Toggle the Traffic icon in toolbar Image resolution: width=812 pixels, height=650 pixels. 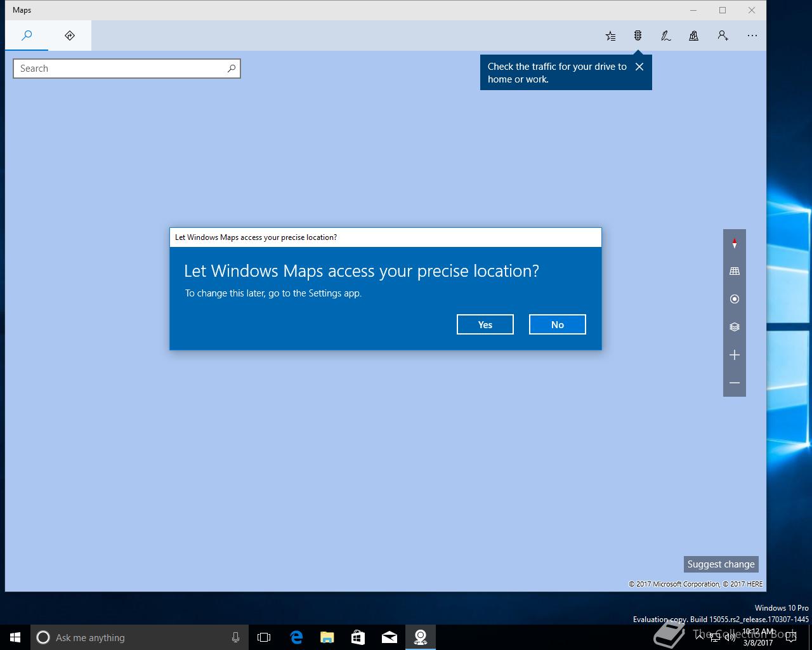638,36
